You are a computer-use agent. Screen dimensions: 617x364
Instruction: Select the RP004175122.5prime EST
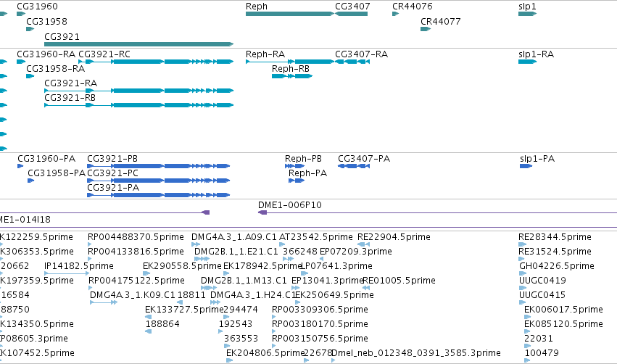coord(136,281)
